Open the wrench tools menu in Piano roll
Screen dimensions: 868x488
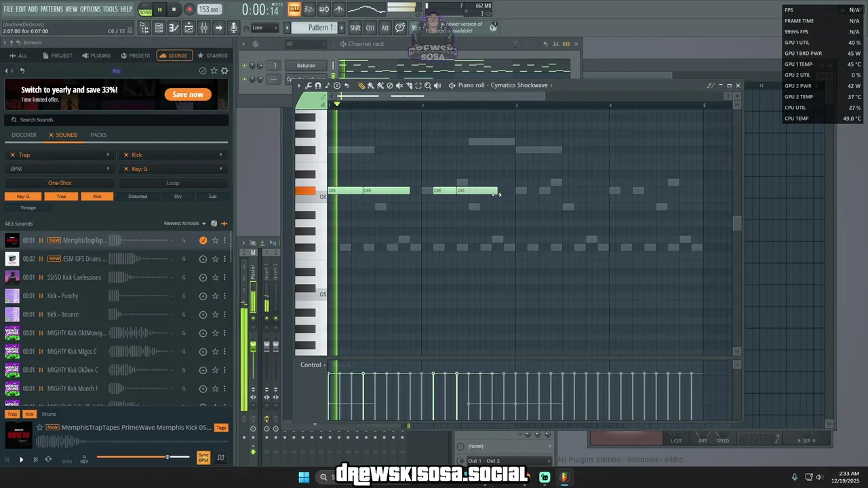pos(308,85)
